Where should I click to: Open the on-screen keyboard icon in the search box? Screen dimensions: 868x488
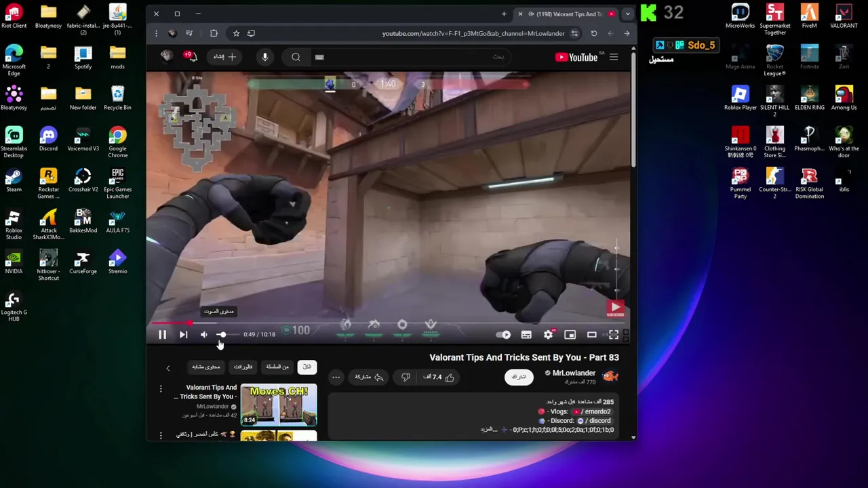[x=319, y=58]
